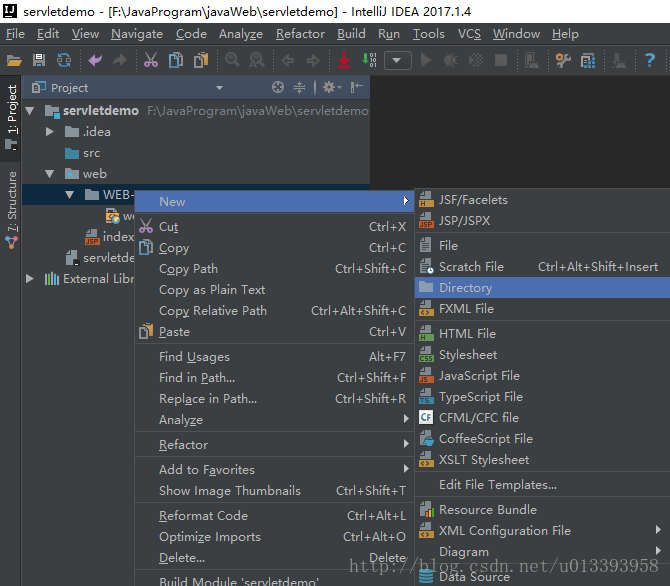Click the navigate Forward arrow icon
This screenshot has height=586, width=670.
coord(313,61)
